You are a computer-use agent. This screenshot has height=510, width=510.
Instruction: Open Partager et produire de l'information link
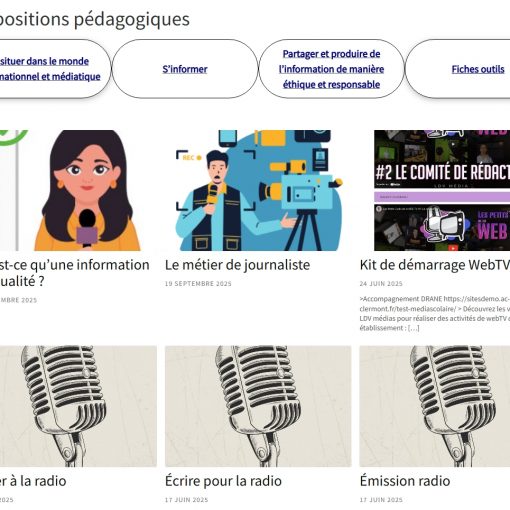pos(331,69)
